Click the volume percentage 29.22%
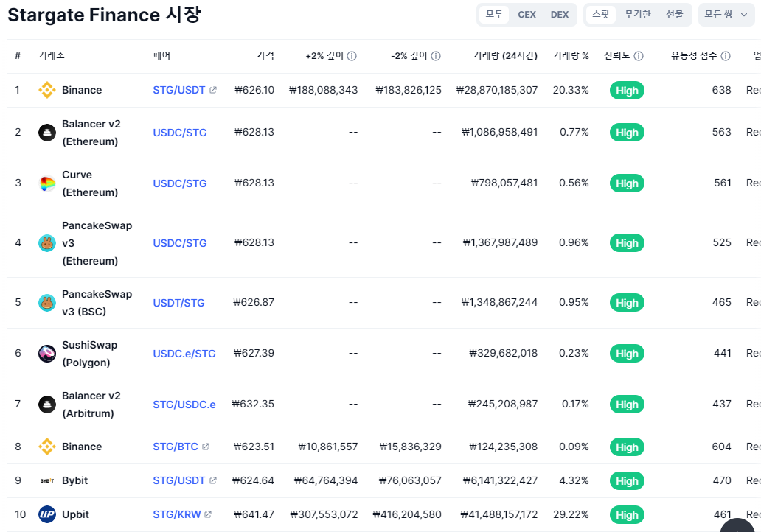Image resolution: width=761 pixels, height=532 pixels. coord(571,514)
